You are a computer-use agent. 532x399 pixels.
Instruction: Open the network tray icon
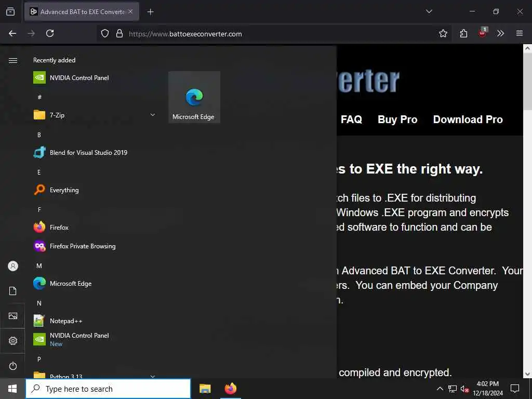[x=453, y=389]
